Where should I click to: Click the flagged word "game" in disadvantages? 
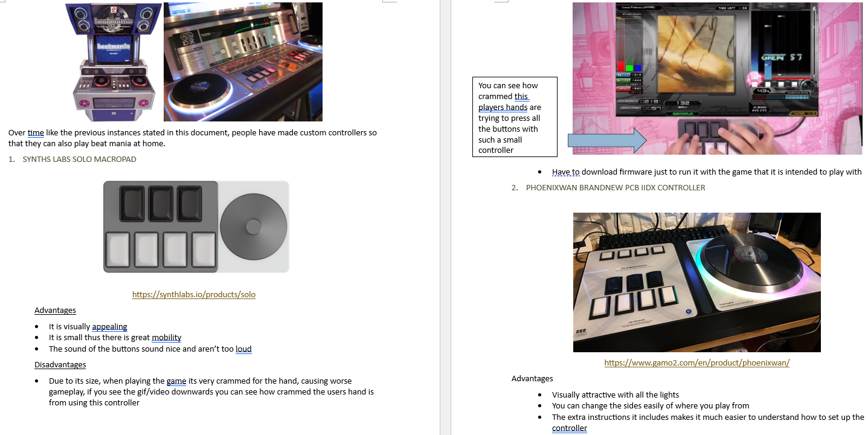point(176,381)
